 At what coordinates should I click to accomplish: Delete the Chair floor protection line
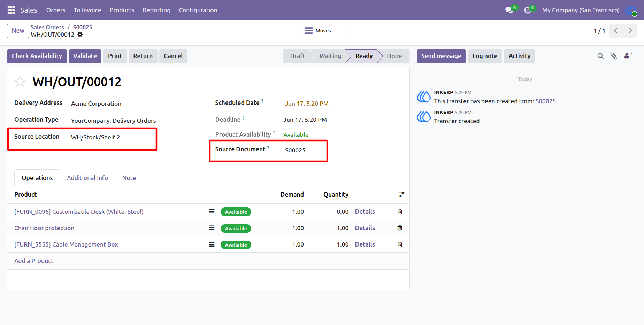400,228
